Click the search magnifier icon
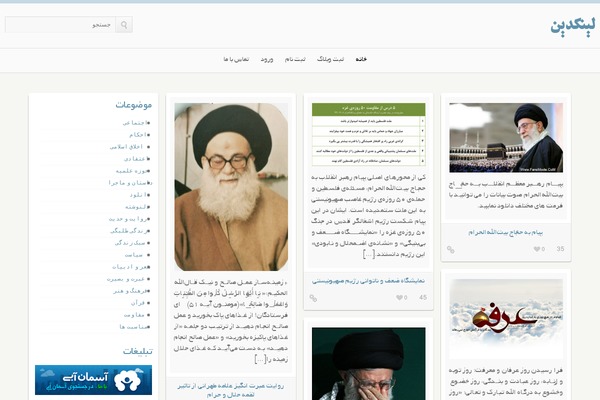 pos(124,25)
